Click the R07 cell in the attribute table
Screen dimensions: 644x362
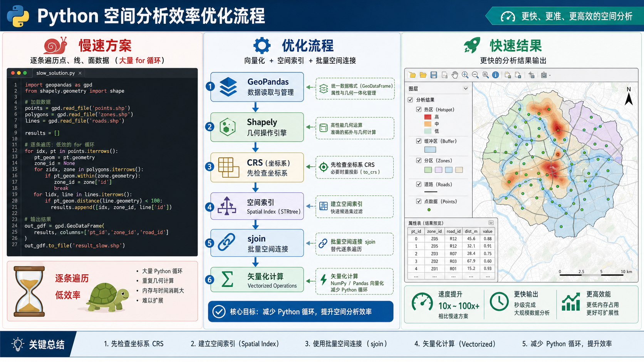(453, 254)
